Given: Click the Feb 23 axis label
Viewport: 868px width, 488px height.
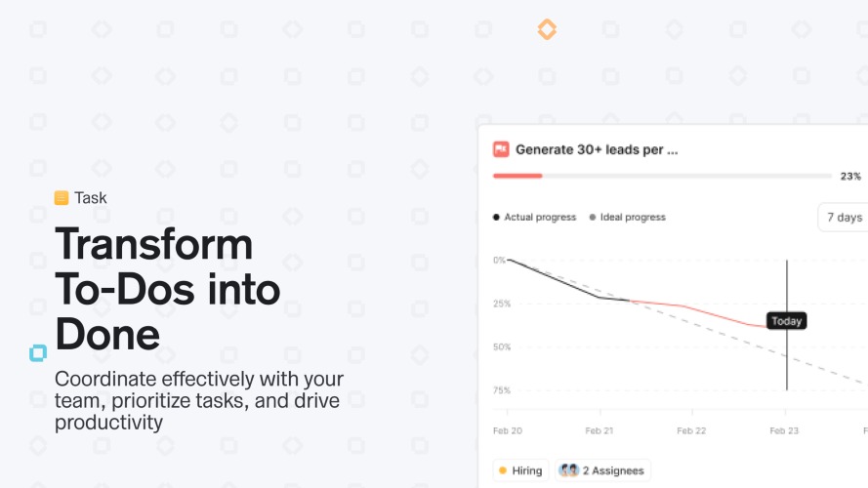Looking at the screenshot, I should click(784, 430).
